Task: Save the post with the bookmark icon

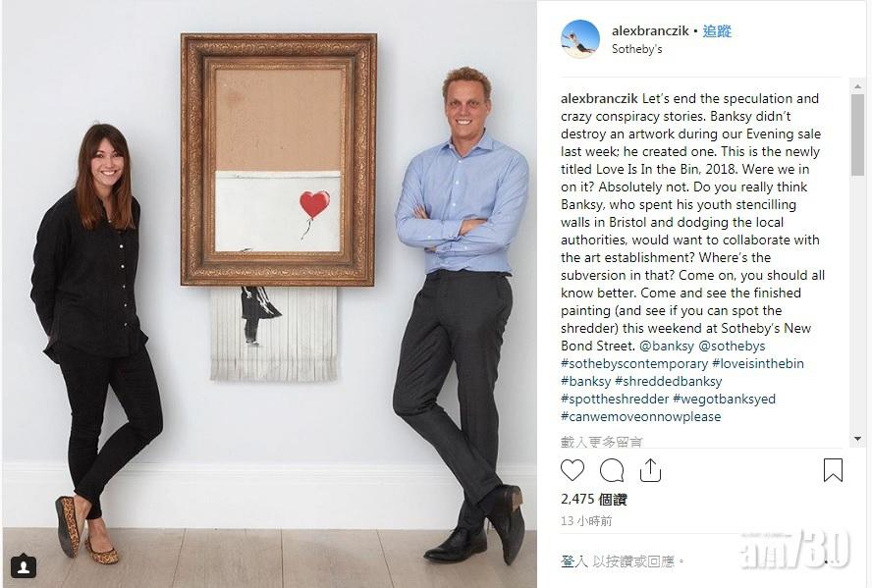Action: pos(833,470)
